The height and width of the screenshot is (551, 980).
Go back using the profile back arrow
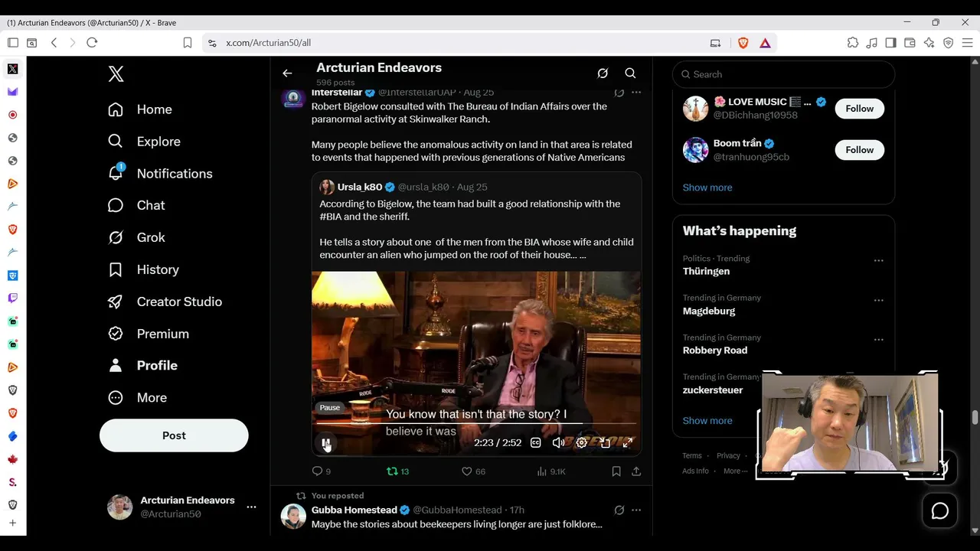tap(287, 73)
